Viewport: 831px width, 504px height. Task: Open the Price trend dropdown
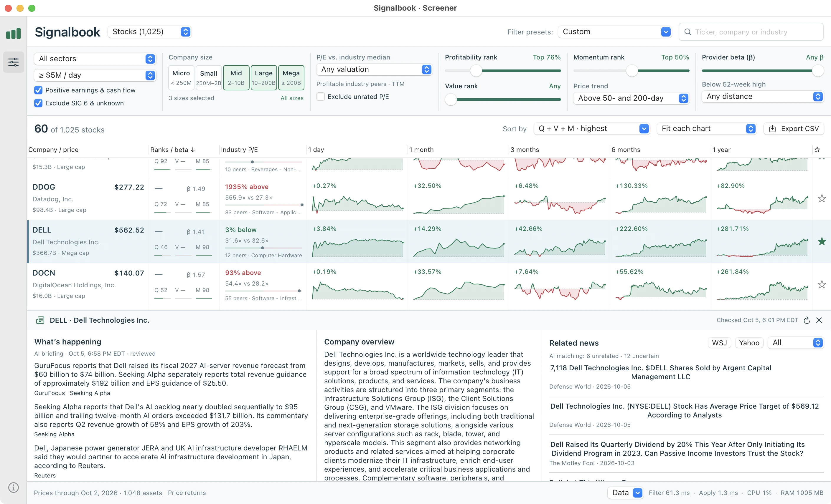[x=631, y=98]
